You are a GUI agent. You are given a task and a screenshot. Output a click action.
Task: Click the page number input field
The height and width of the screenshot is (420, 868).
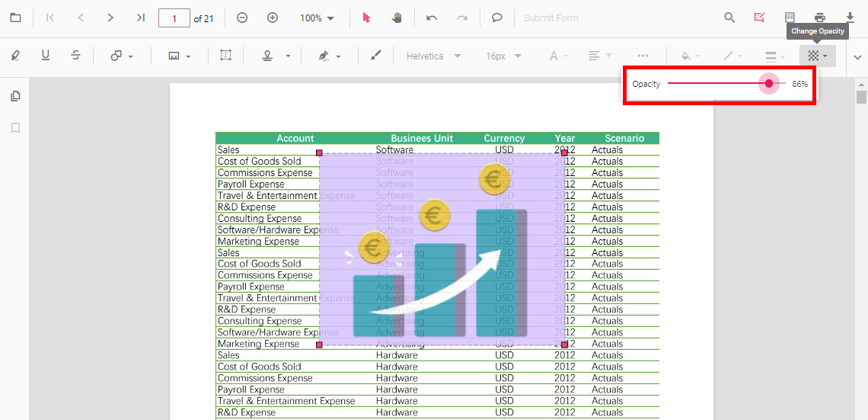coord(174,18)
